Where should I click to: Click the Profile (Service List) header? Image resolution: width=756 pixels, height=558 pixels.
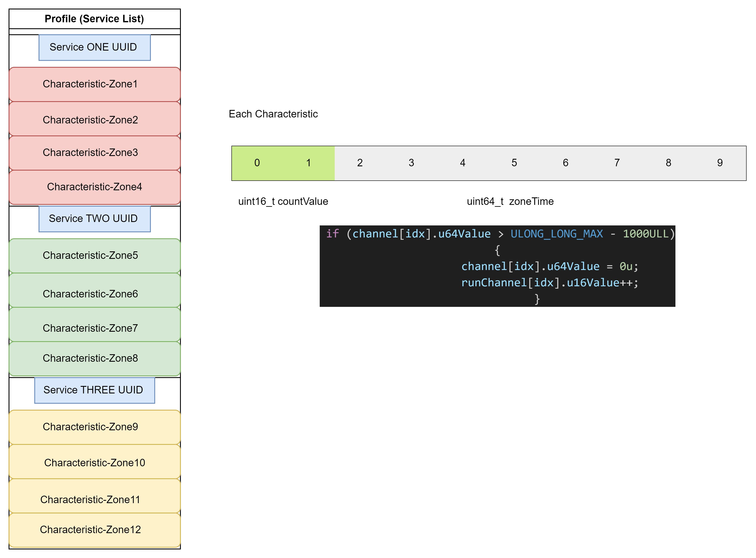coord(94,19)
